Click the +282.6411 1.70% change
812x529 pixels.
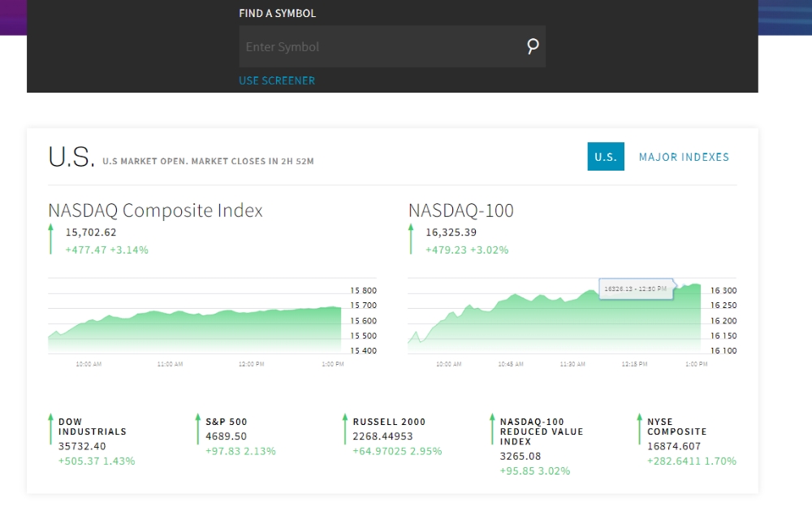692,461
